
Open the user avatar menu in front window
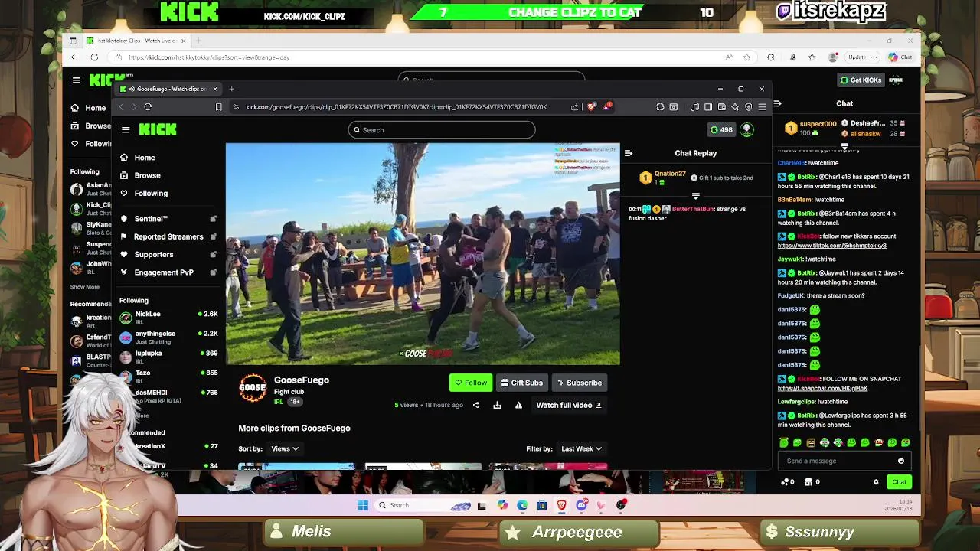[746, 130]
